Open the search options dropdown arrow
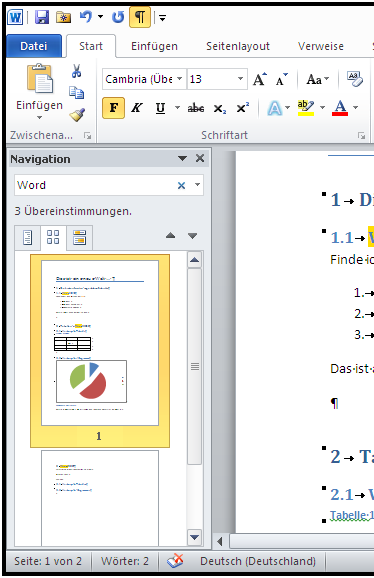Screen dimensions: 374x578 click(x=198, y=185)
